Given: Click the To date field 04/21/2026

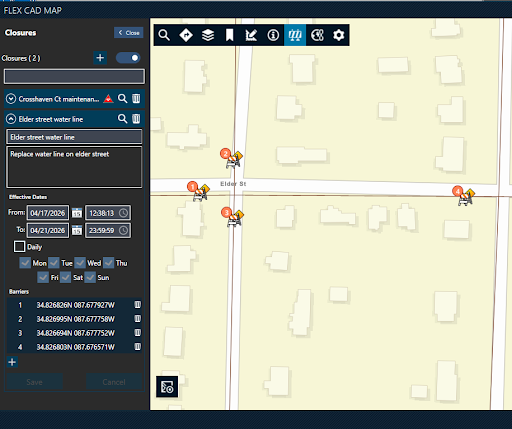Looking at the screenshot, I should tap(48, 230).
